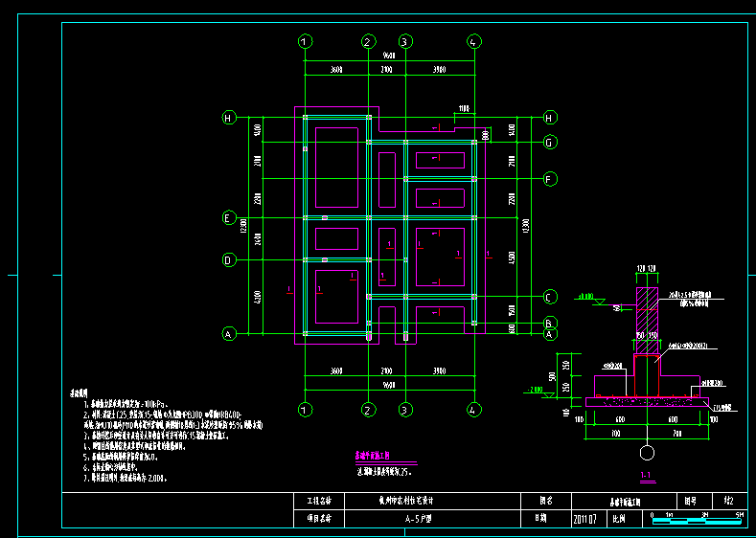756x538 pixels.
Task: Select axis bubble 1 below the plan
Action: pyautogui.click(x=305, y=410)
